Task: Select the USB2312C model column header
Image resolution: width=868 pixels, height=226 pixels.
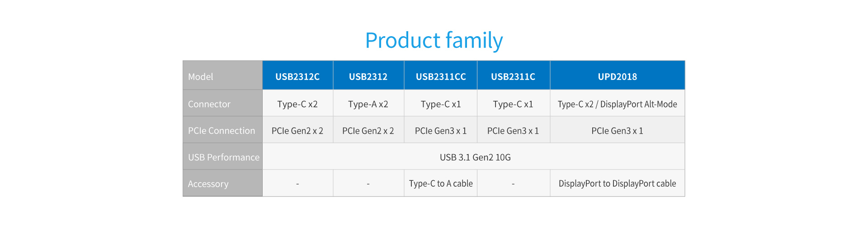Action: (297, 75)
